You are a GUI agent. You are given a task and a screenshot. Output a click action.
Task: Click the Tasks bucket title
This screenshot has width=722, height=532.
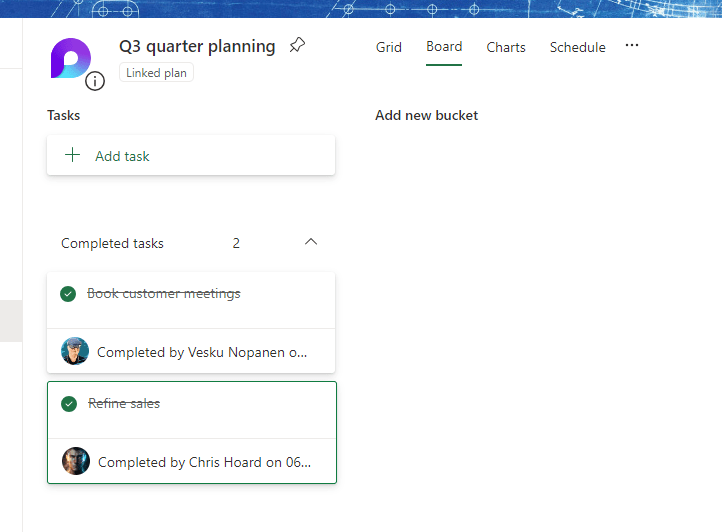click(64, 116)
